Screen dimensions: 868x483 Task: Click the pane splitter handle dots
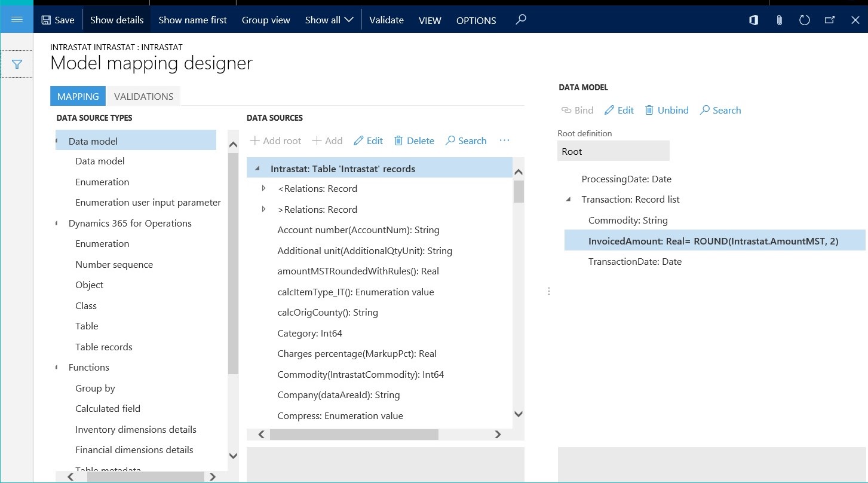[x=549, y=291]
